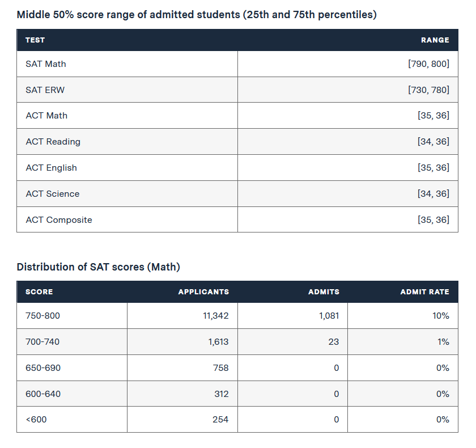Click the Distribution of SAT scores heading

tap(99, 267)
